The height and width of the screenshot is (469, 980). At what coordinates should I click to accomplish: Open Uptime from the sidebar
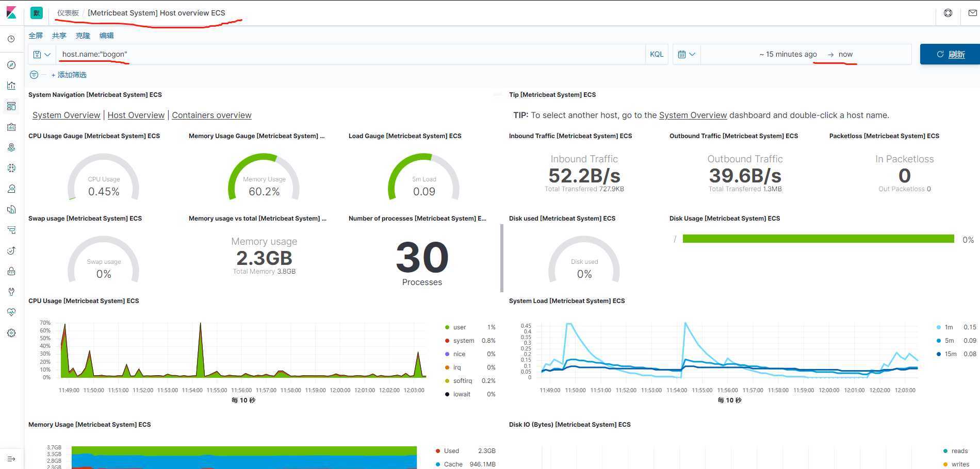pyautogui.click(x=11, y=250)
